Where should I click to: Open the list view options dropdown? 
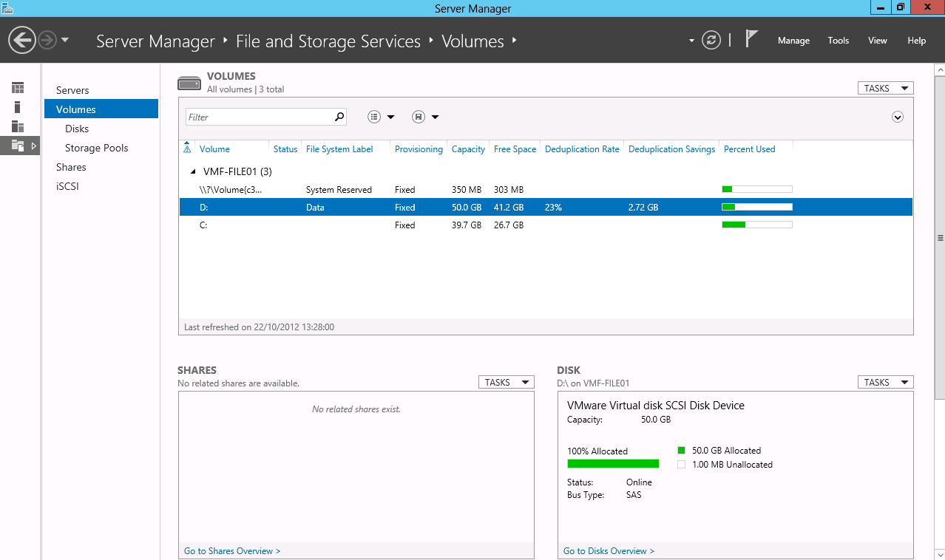(x=382, y=117)
